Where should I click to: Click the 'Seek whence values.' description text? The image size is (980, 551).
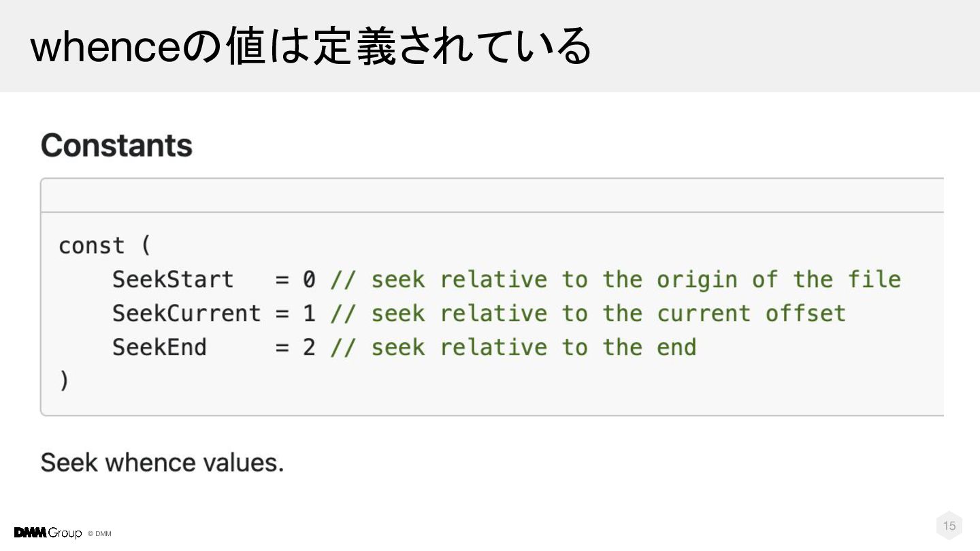[162, 463]
